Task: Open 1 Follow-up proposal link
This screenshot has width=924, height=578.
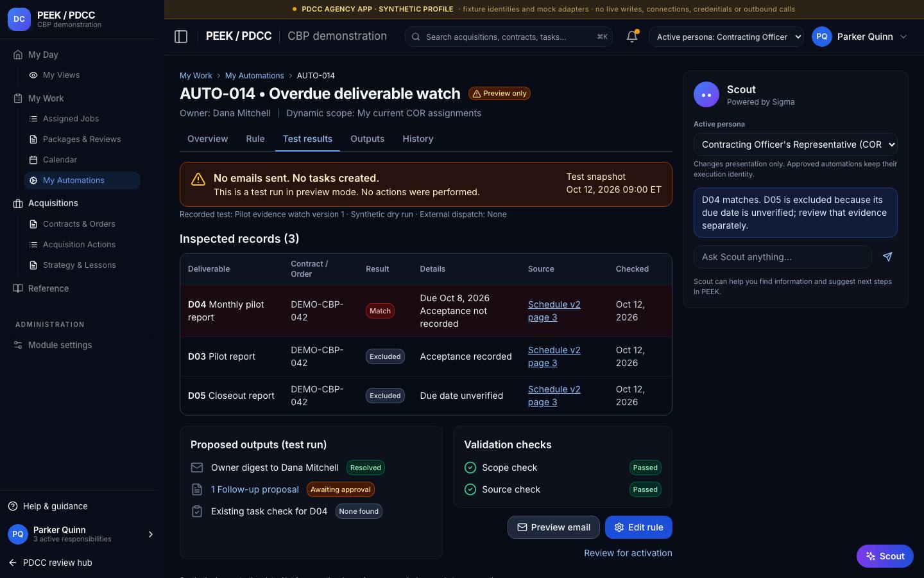Action: [255, 489]
